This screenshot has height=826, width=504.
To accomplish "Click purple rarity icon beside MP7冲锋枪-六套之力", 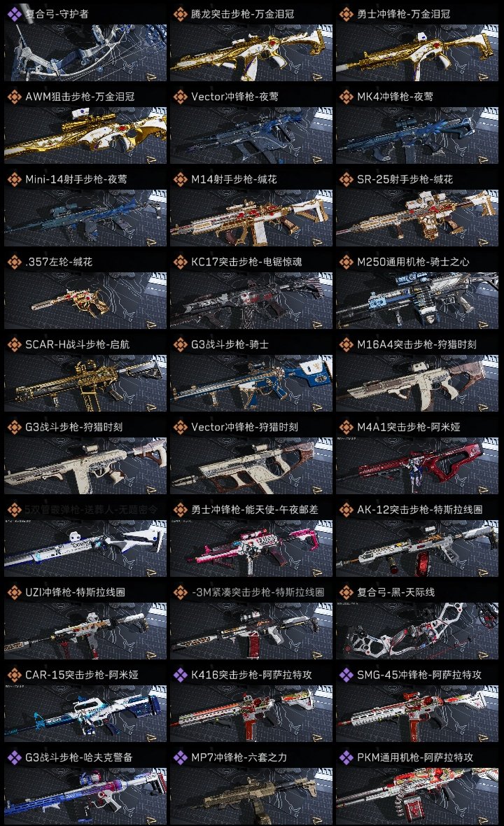I will (x=180, y=757).
